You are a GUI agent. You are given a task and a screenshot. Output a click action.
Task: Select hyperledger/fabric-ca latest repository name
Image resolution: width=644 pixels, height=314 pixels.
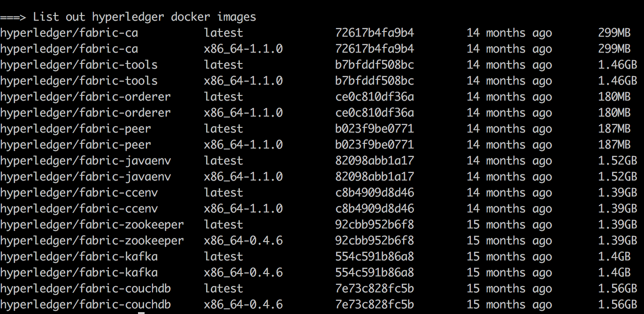(69, 33)
